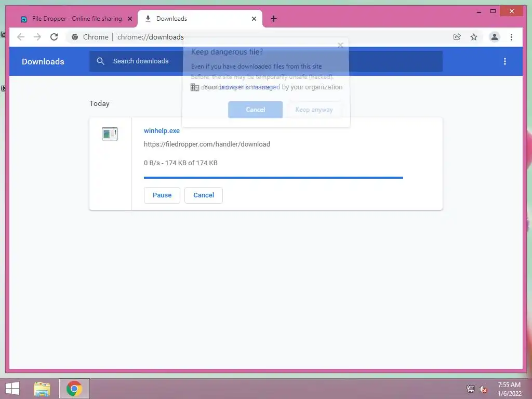The height and width of the screenshot is (399, 532).
Task: Click the '174 KB of 174 KB' status text
Action: (x=191, y=163)
